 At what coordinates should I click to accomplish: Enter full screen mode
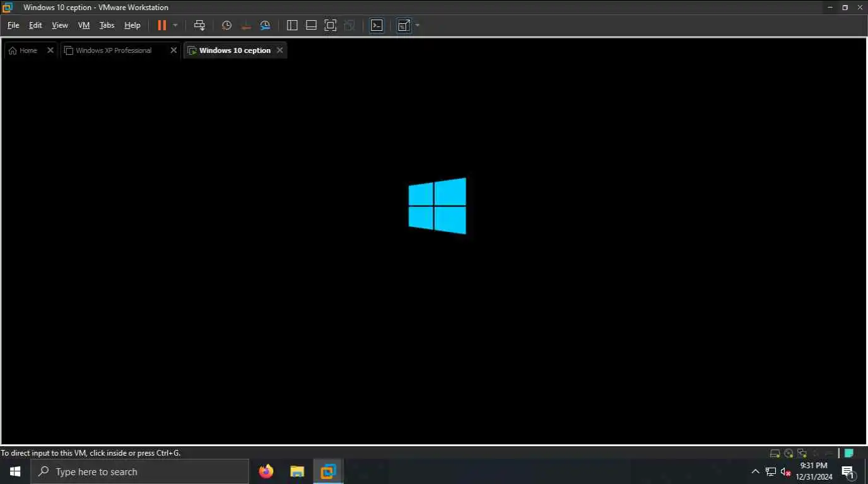(x=330, y=25)
